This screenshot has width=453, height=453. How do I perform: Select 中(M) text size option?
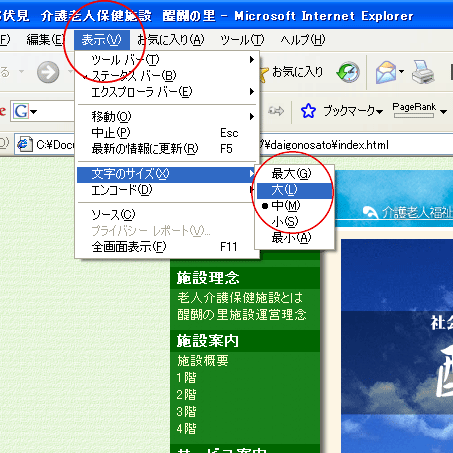click(x=295, y=206)
